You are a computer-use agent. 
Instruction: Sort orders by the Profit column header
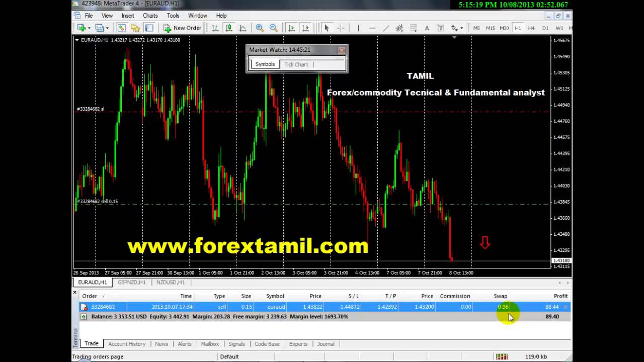coord(560,296)
